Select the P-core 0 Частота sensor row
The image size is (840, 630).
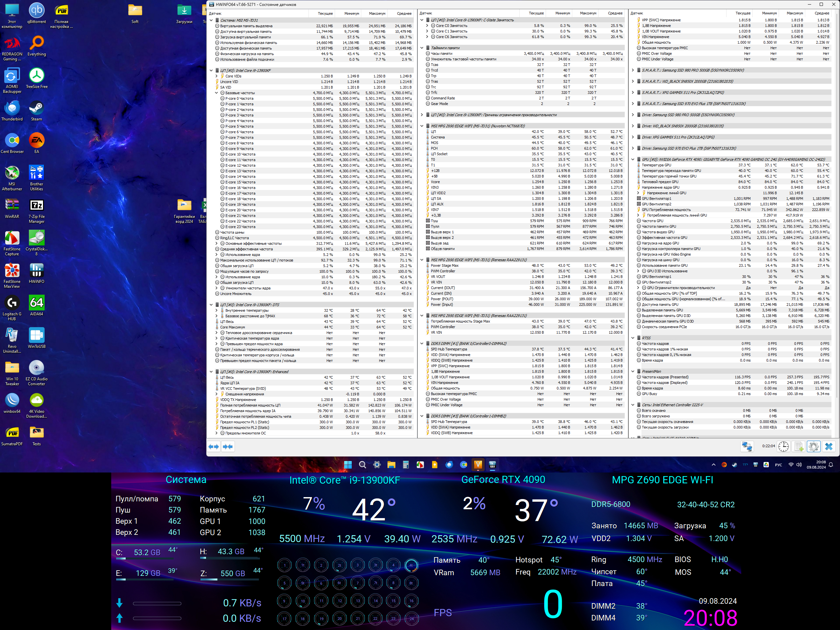239,98
